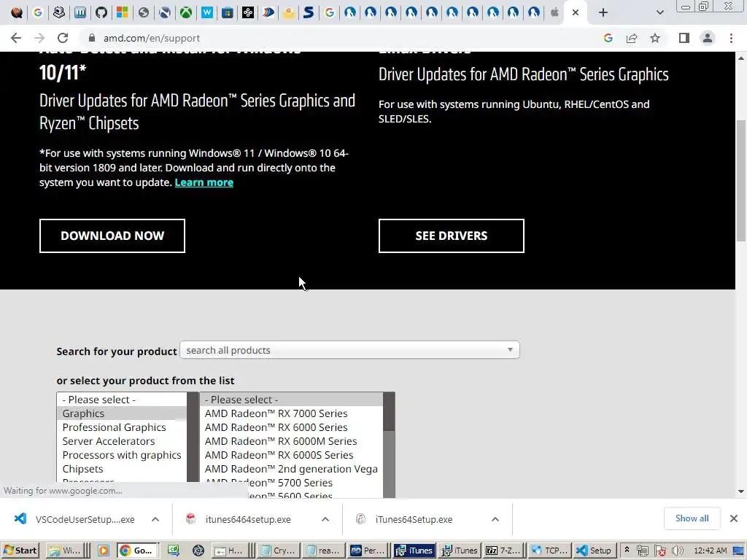Click Show all downloads
The image size is (747, 560).
692,518
